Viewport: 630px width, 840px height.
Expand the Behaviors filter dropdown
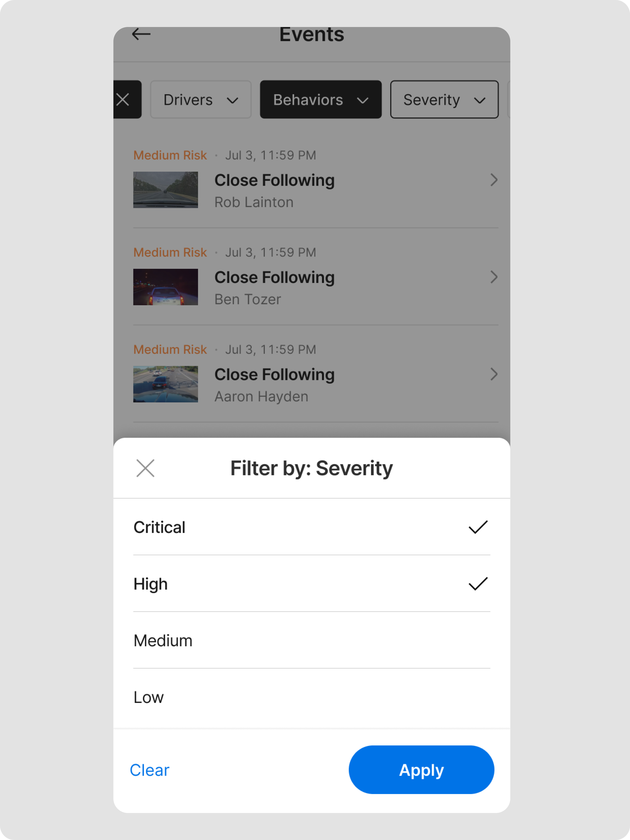tap(321, 99)
